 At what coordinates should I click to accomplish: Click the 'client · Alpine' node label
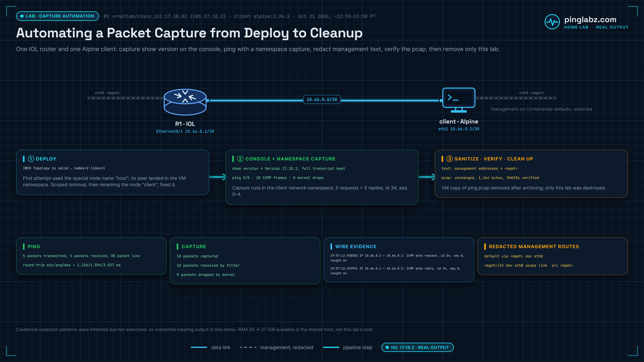[459, 122]
